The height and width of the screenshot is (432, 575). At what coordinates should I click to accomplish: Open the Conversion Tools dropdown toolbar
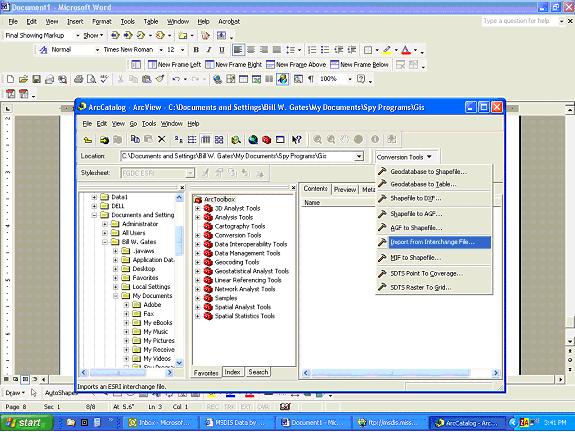[404, 157]
